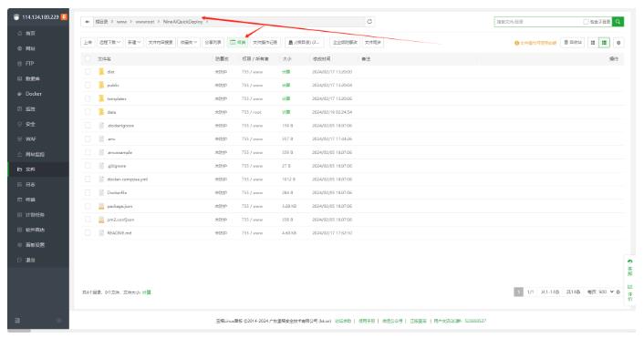Viewport: 644px width, 338px height.
Task: Click www in the breadcrumb path
Action: [x=122, y=22]
